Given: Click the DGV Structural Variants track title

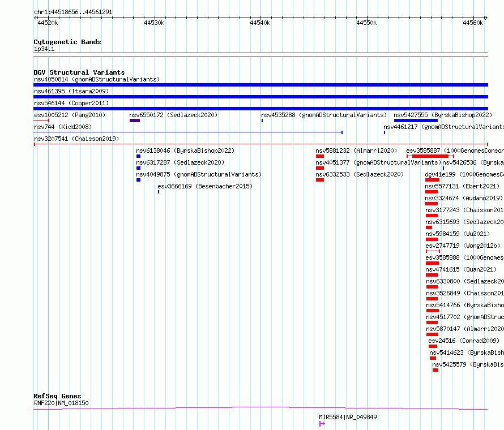Looking at the screenshot, I should pos(79,72).
